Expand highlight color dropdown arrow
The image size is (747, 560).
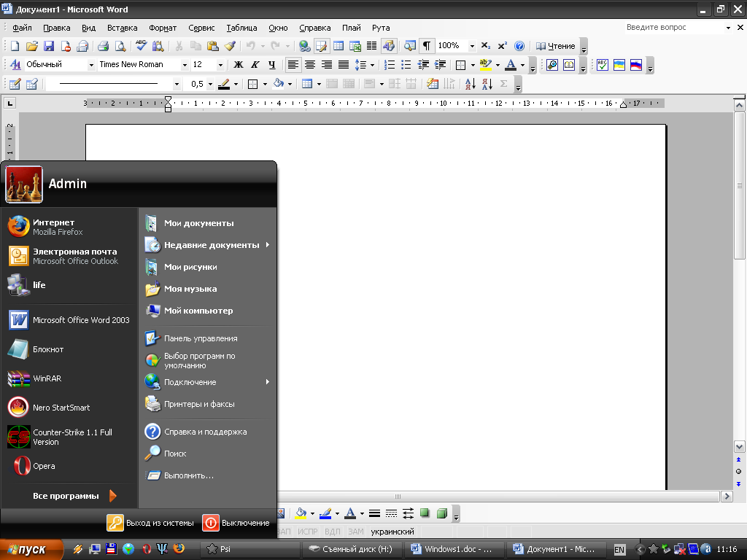point(498,65)
